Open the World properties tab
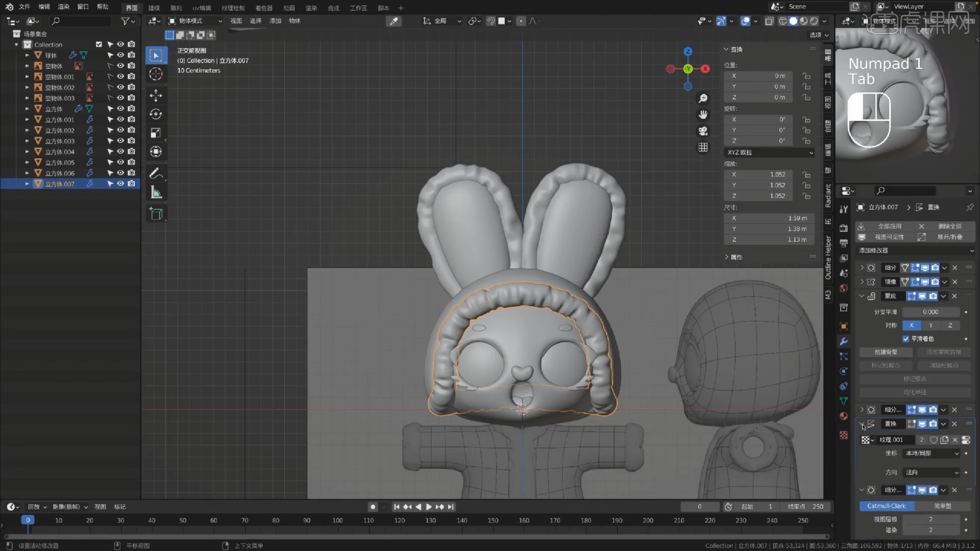The image size is (980, 551). [x=844, y=288]
